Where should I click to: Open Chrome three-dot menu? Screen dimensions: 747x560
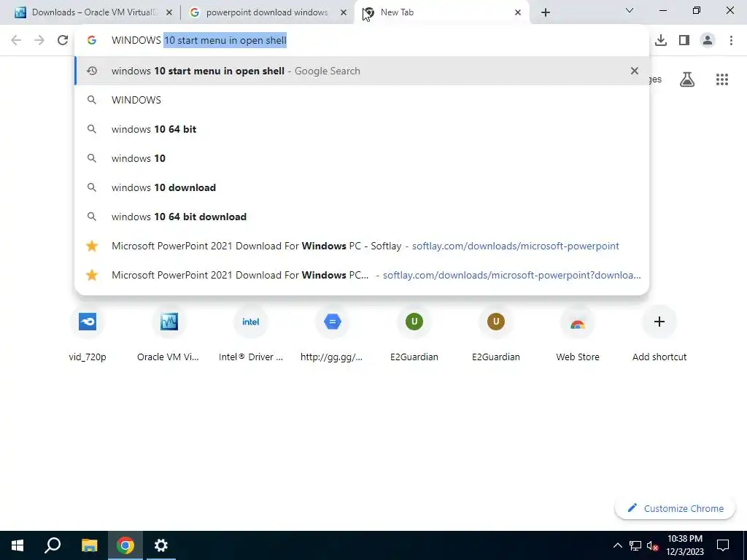coord(731,40)
